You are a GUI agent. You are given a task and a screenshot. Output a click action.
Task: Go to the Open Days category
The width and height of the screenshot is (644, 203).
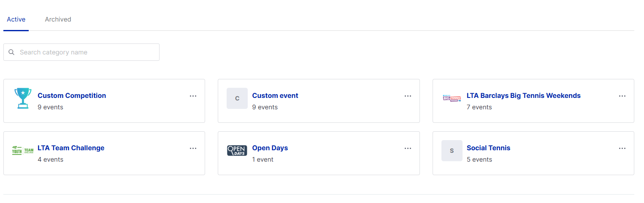pyautogui.click(x=270, y=148)
